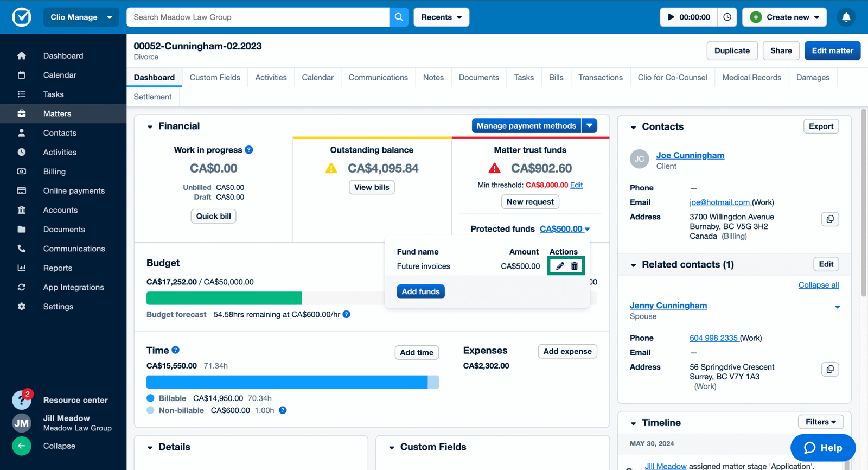The height and width of the screenshot is (470, 868).
Task: Click the Calendar icon in sidebar
Action: [22, 75]
